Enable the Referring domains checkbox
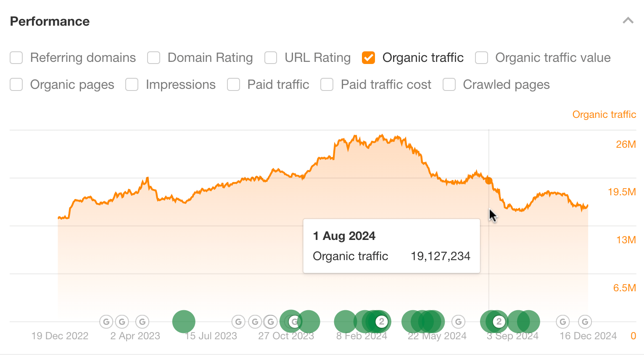The width and height of the screenshot is (644, 362). [16, 58]
